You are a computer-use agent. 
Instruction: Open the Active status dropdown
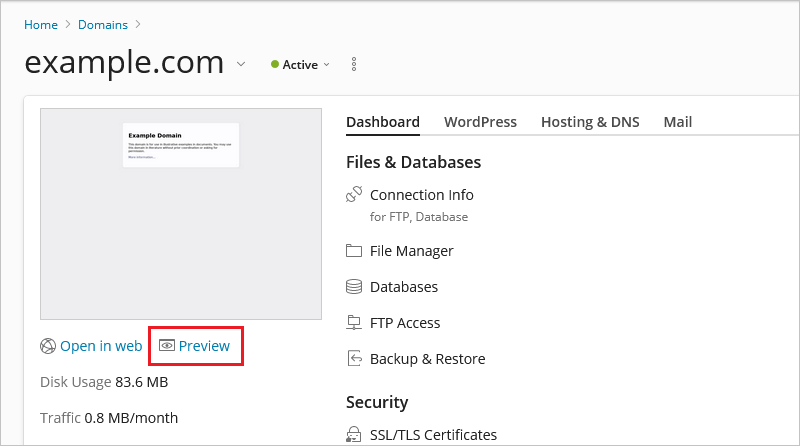(x=300, y=65)
